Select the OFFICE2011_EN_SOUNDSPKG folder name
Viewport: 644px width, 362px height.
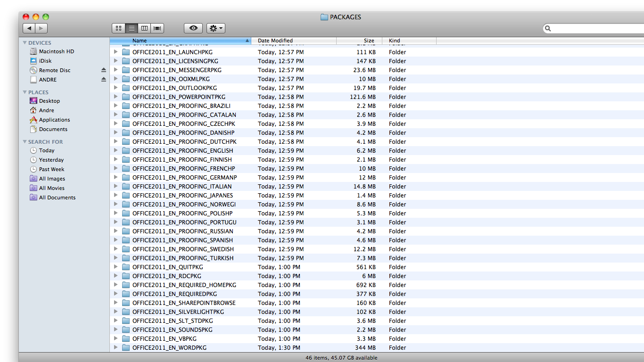point(173,329)
